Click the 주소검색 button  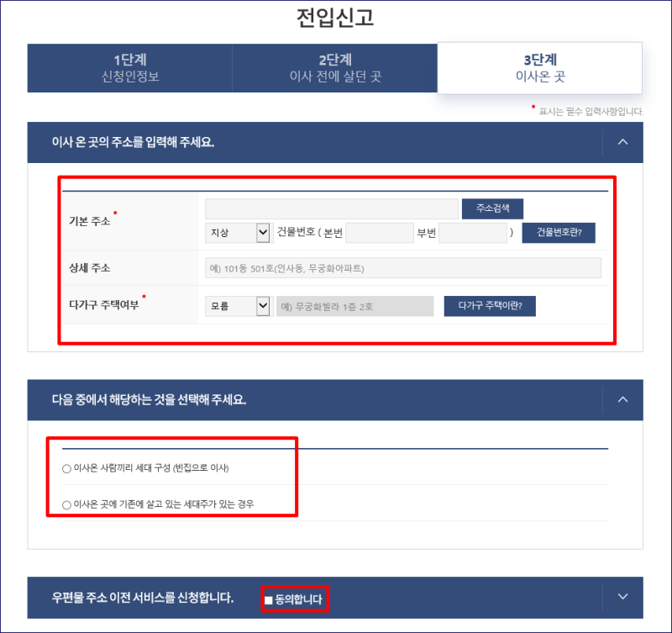pyautogui.click(x=492, y=208)
